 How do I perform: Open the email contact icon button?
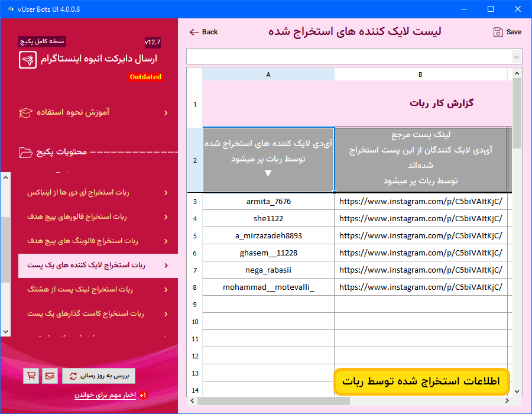pos(50,376)
